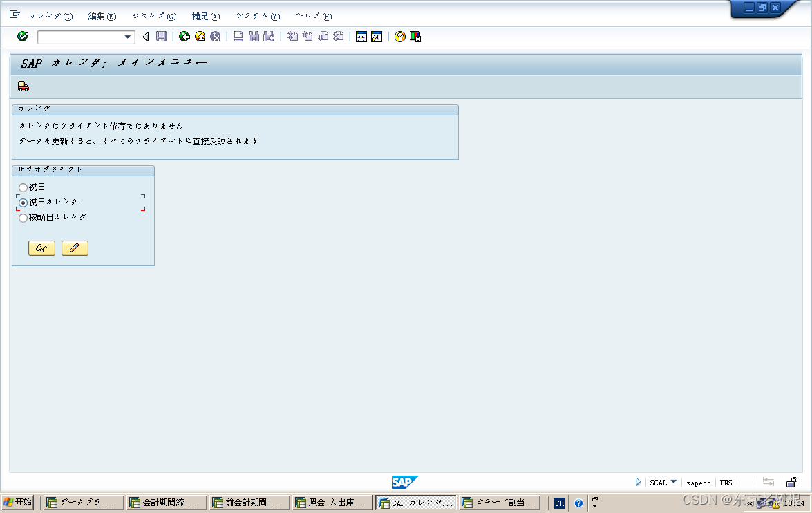Switch to the 会計期間締... taskbar window
This screenshot has width=812, height=513.
tap(167, 502)
